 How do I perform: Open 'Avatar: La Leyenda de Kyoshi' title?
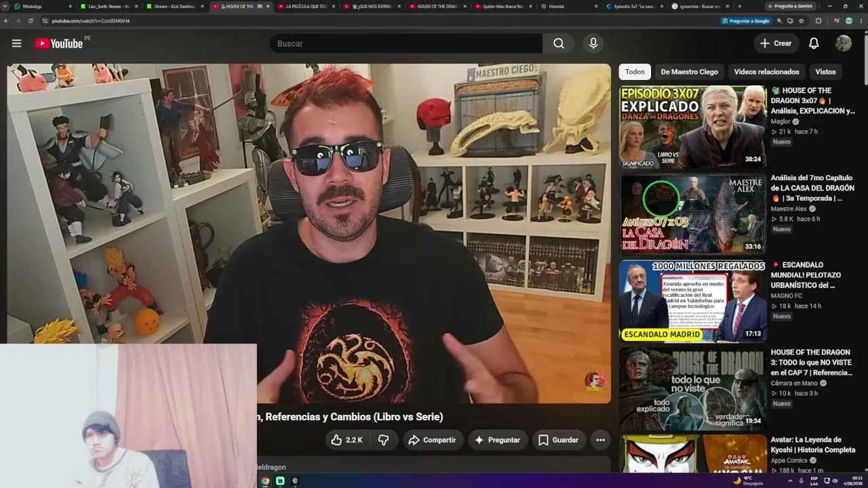tap(812, 445)
